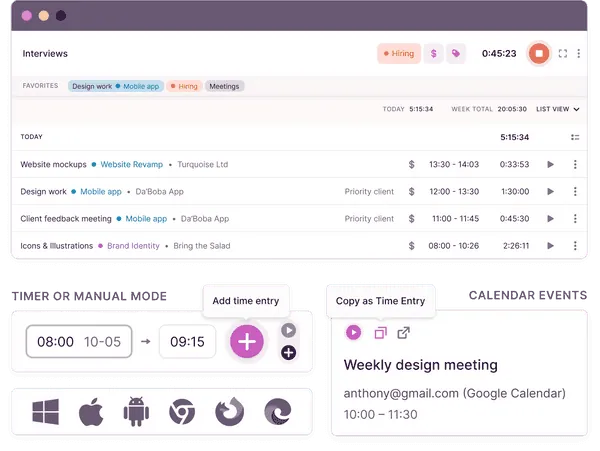Edit 11:00 - 11:45 time range

coord(455,219)
